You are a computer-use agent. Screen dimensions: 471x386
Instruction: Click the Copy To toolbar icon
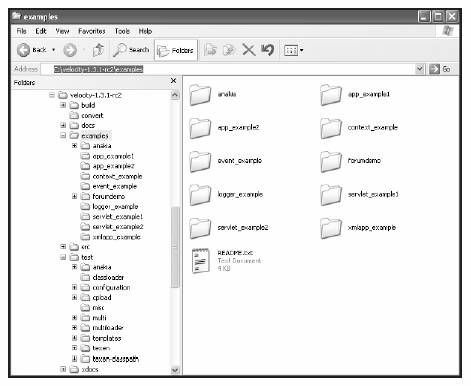tap(229, 50)
